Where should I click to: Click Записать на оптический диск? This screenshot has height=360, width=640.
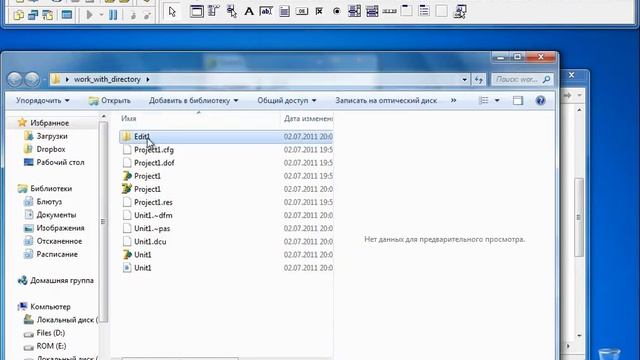coord(386,100)
